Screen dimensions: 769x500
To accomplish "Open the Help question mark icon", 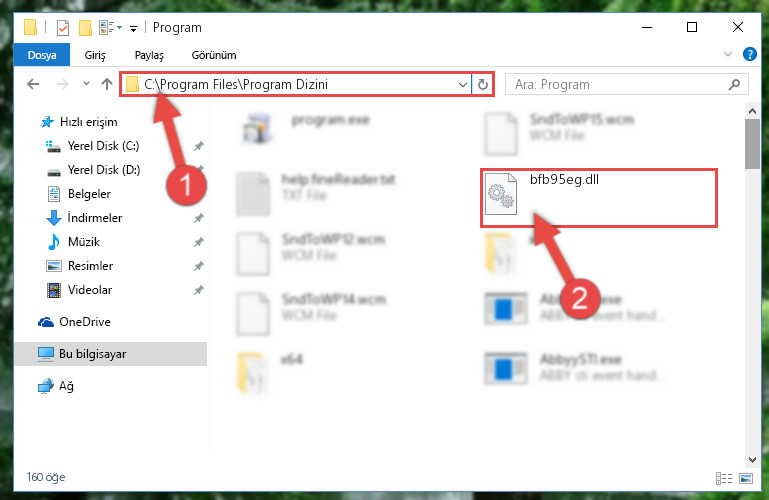I will (749, 54).
